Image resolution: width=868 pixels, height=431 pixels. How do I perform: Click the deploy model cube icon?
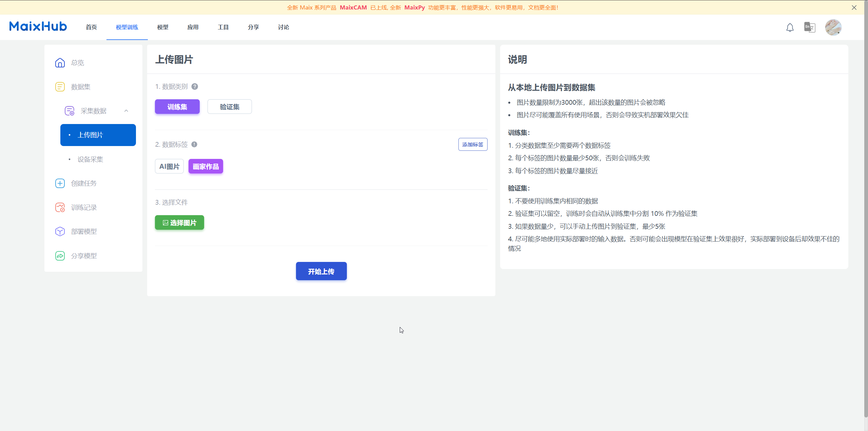click(60, 231)
